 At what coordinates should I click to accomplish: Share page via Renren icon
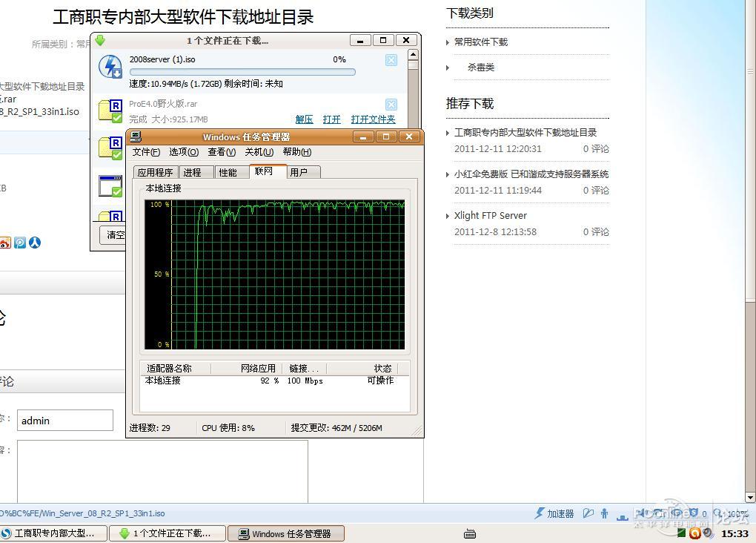35,243
